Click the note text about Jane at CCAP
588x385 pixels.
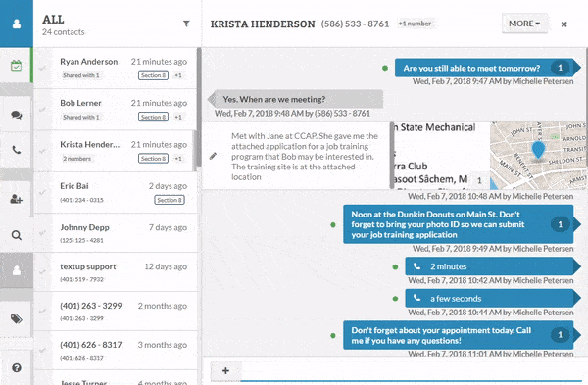[x=305, y=156]
